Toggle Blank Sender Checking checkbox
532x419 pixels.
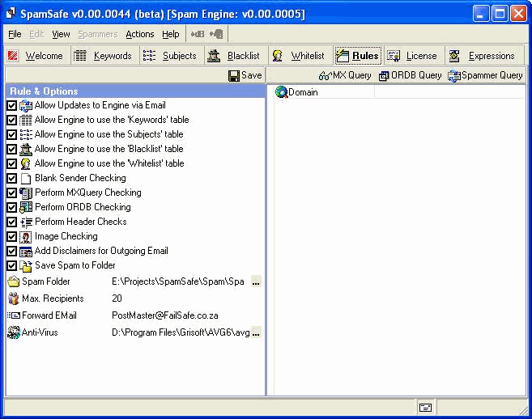[x=11, y=178]
